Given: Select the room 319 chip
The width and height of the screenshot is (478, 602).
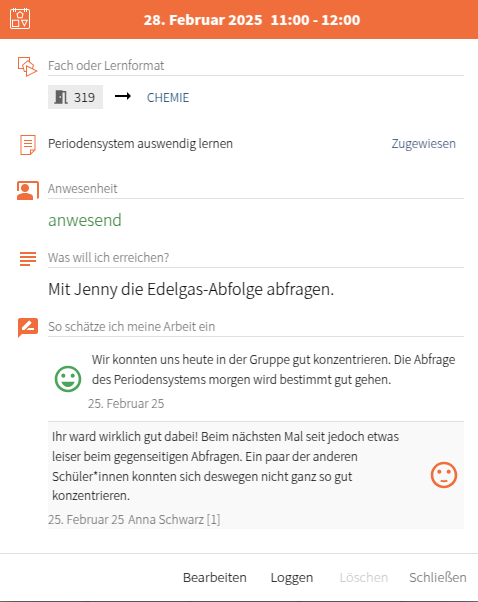Looking at the screenshot, I should (x=75, y=97).
